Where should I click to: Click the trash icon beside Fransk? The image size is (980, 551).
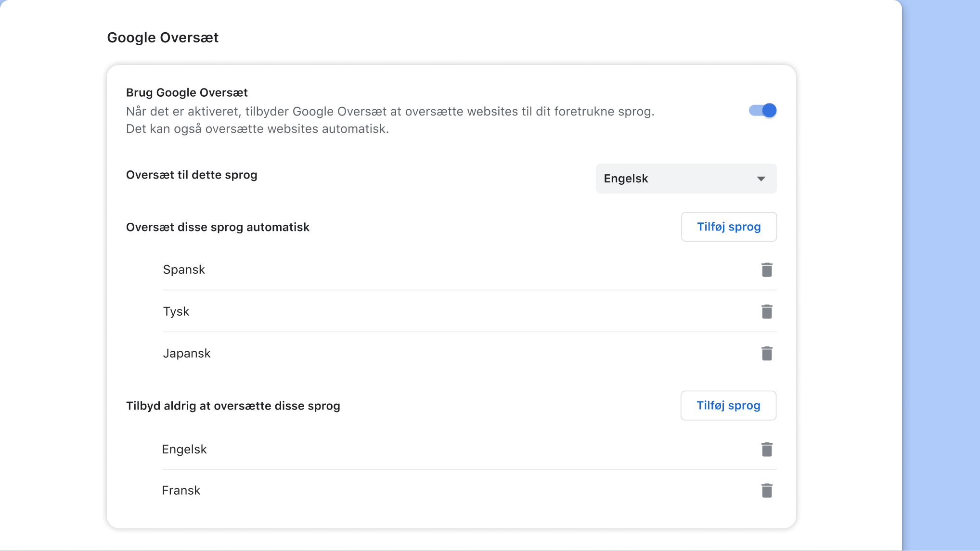click(x=767, y=490)
